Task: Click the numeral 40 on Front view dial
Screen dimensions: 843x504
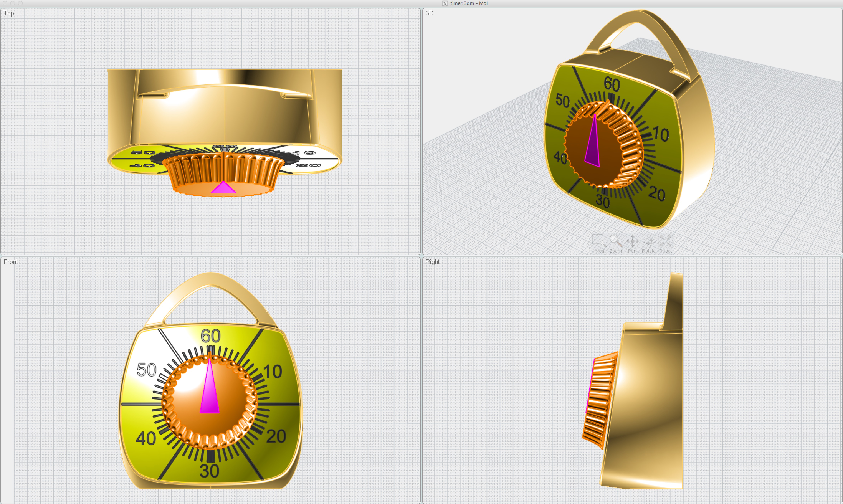Action: coord(146,438)
